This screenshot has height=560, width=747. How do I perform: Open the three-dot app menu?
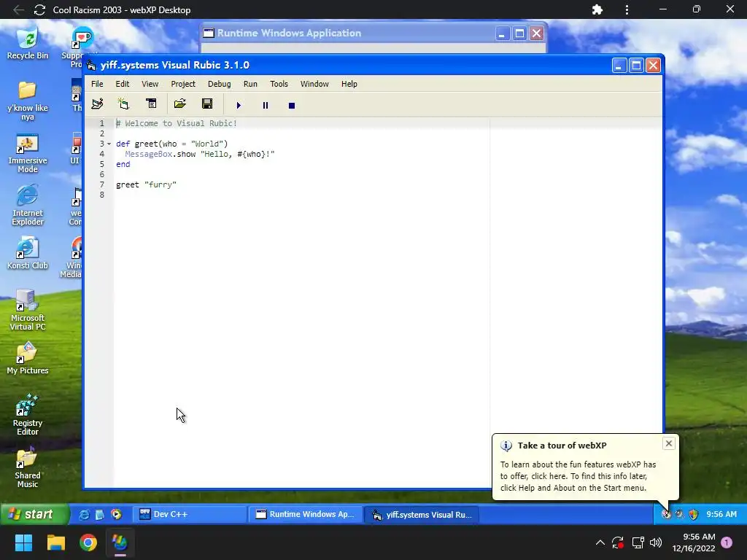pyautogui.click(x=627, y=9)
